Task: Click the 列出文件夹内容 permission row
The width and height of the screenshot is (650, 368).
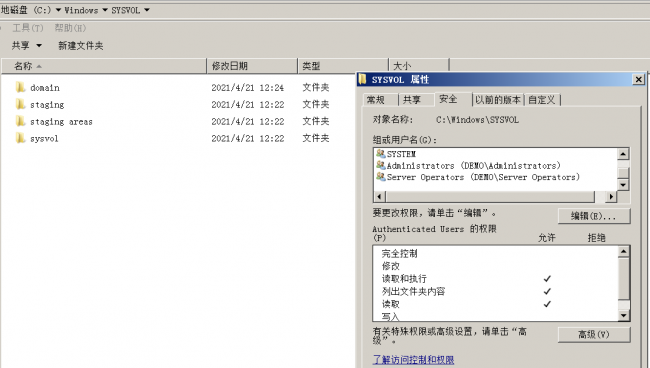Action: (x=495, y=291)
